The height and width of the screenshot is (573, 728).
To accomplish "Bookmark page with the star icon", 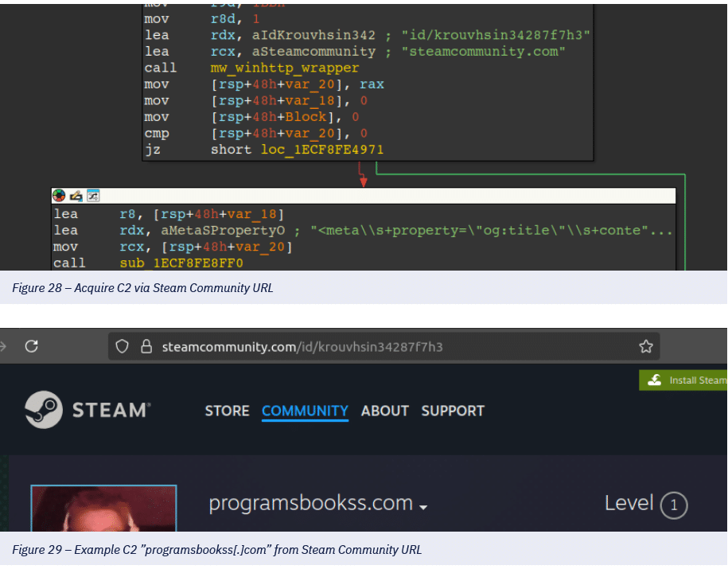I will (x=645, y=347).
